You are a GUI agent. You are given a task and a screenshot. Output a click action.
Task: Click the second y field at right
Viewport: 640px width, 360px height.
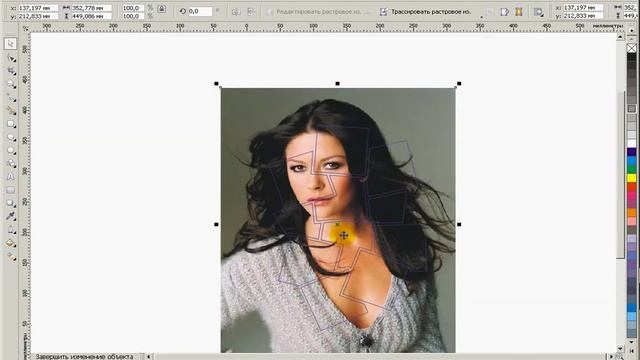click(583, 16)
